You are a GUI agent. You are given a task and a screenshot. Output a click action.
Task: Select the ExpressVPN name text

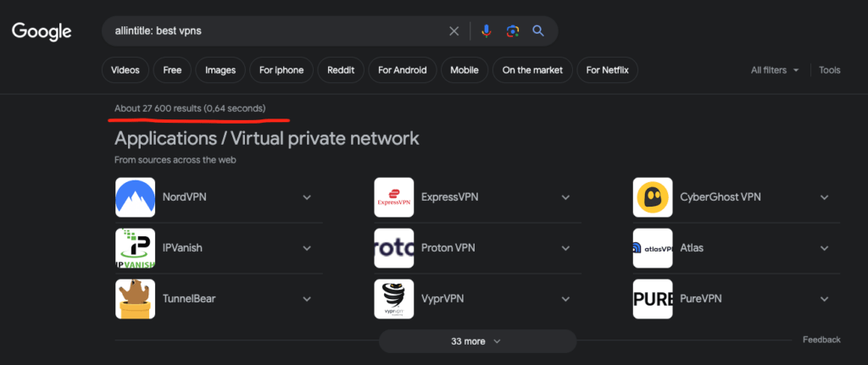click(x=449, y=197)
